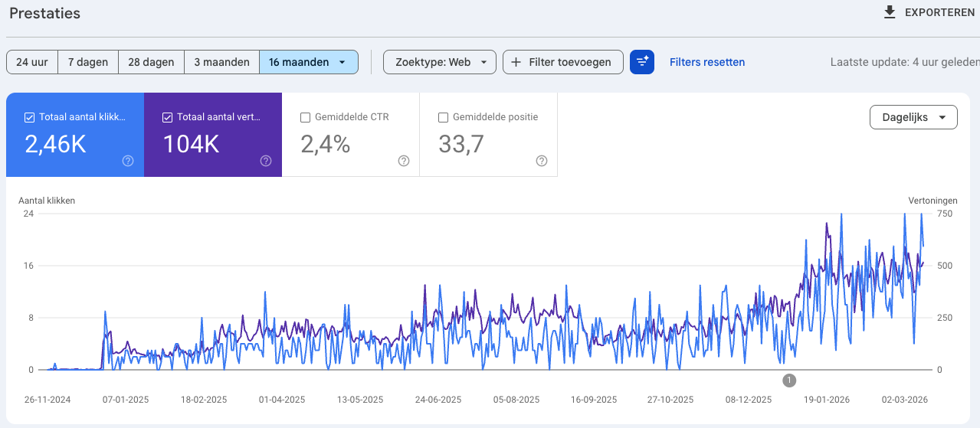This screenshot has height=428, width=980.
Task: Click the Laatste update status text
Action: (x=904, y=62)
